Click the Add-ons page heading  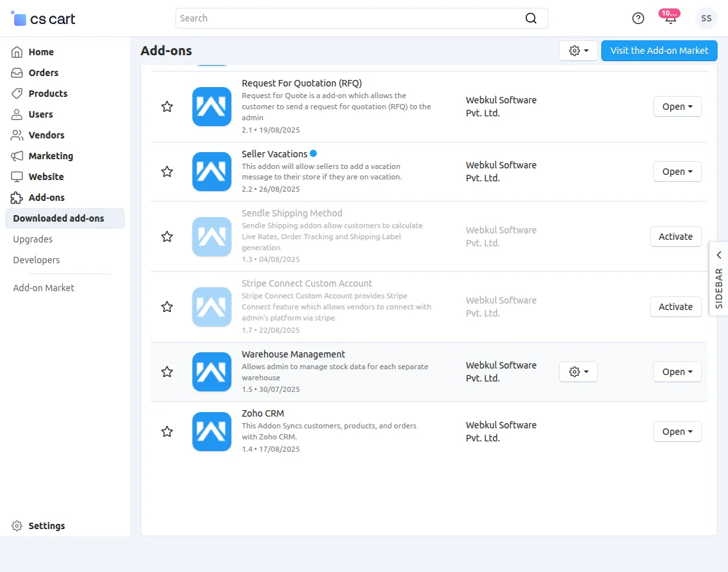point(166,51)
